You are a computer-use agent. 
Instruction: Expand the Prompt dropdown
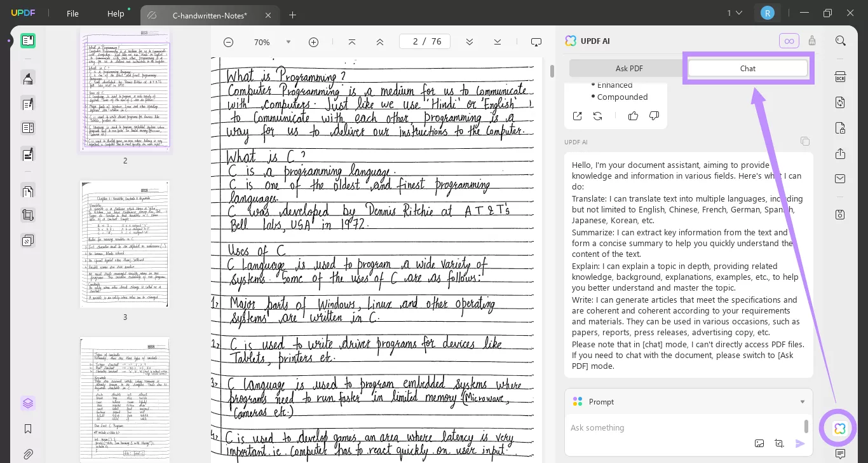point(802,402)
